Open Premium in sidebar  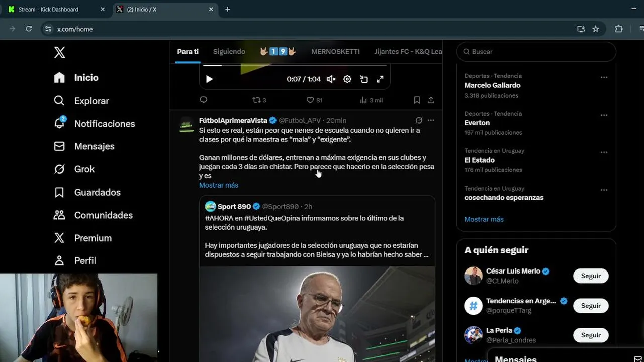coord(82,238)
